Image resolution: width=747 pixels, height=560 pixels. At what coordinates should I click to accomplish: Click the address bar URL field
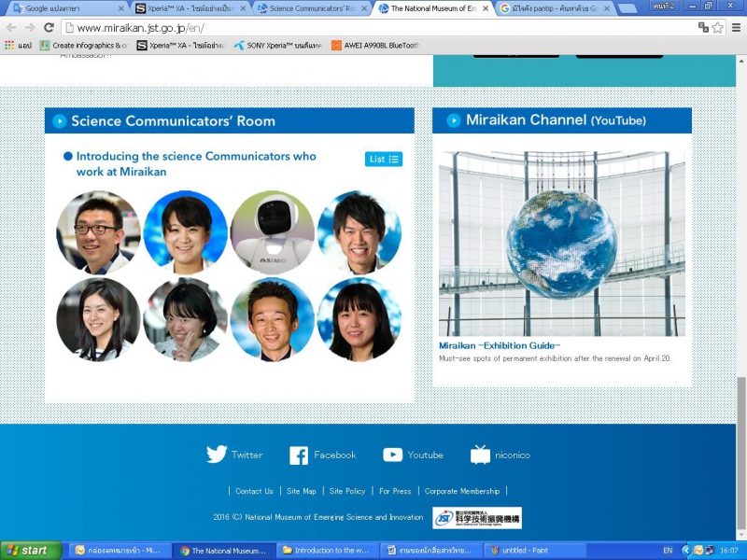(379, 28)
